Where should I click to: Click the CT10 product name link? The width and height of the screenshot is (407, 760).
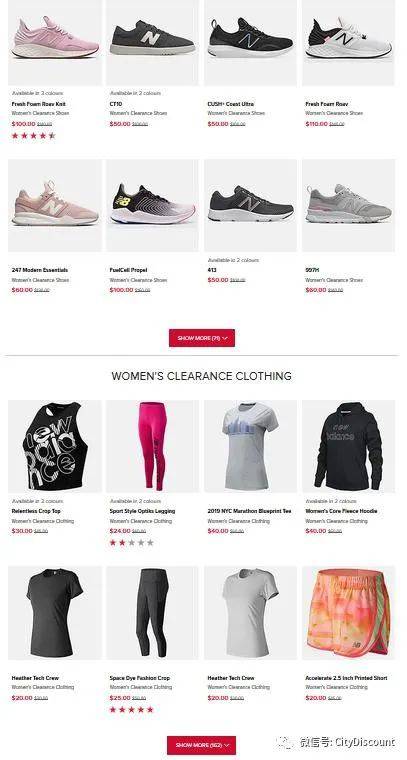[x=116, y=104]
